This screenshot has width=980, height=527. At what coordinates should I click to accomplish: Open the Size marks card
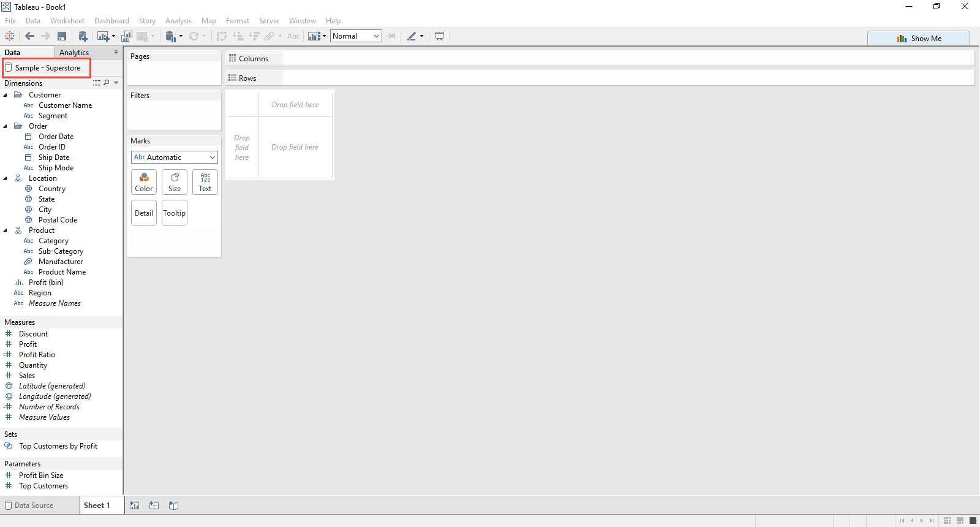pos(175,182)
